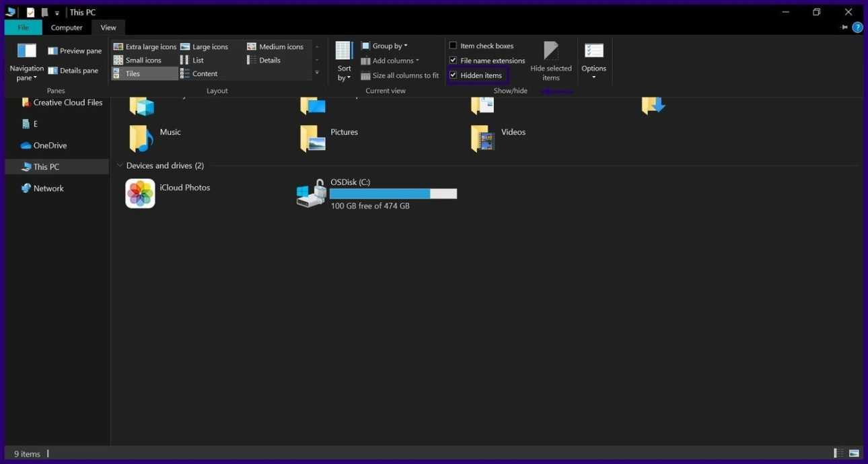Open the Pictures folder icon
868x464 pixels.
(312, 138)
